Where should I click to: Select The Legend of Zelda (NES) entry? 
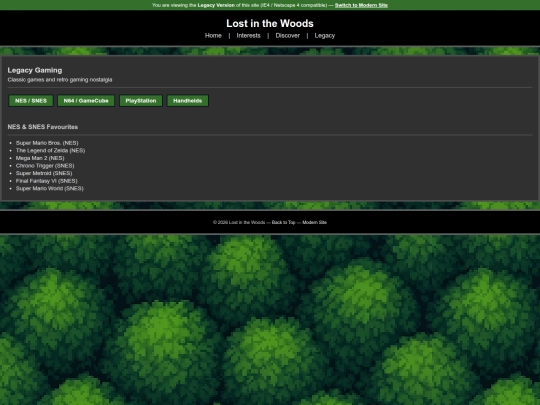(x=50, y=150)
